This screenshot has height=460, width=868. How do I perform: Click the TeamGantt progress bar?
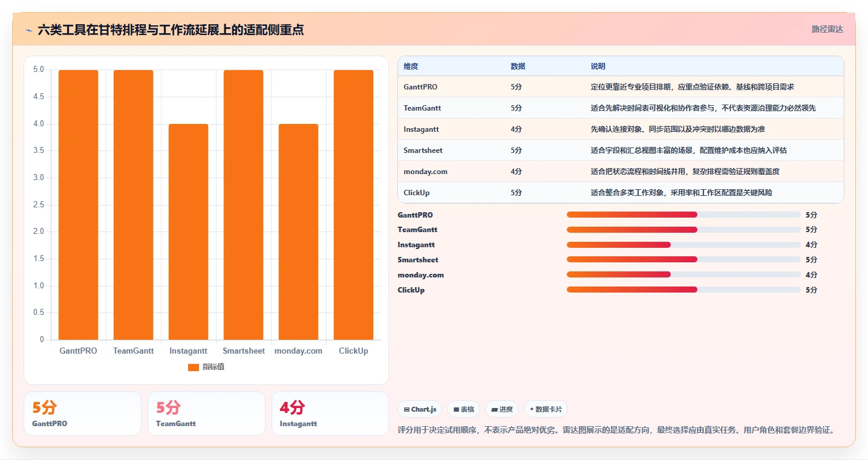click(684, 230)
